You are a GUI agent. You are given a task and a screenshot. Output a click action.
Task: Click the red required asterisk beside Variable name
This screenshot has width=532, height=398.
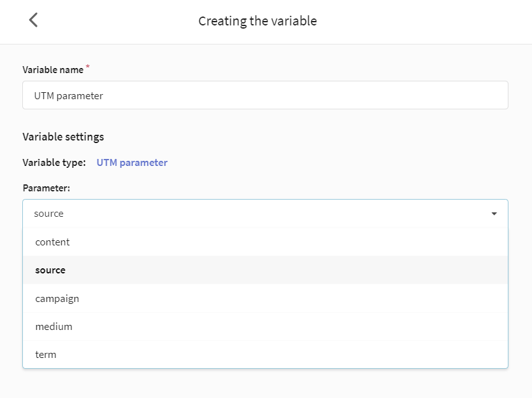(x=88, y=67)
